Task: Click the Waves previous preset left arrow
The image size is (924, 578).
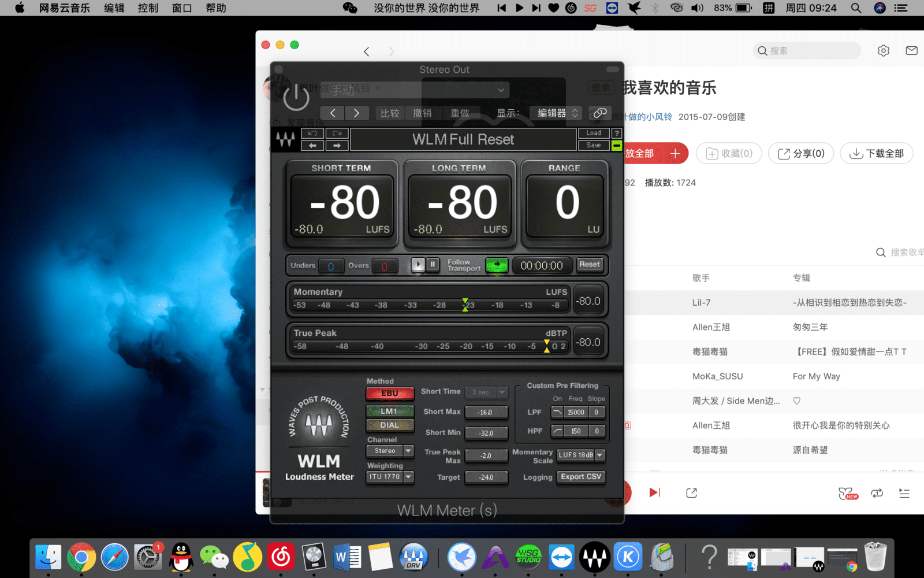Action: coord(312,146)
